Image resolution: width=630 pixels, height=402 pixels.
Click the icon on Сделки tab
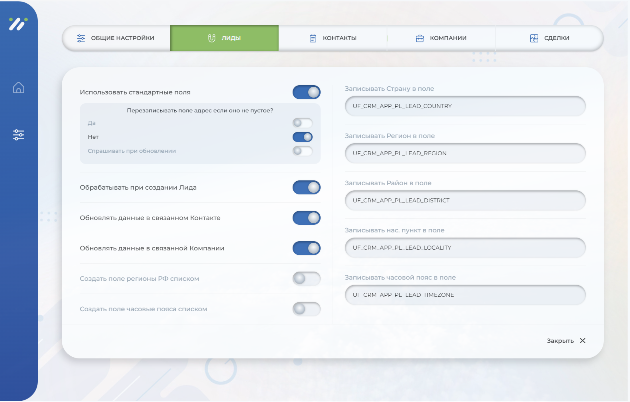click(x=534, y=38)
